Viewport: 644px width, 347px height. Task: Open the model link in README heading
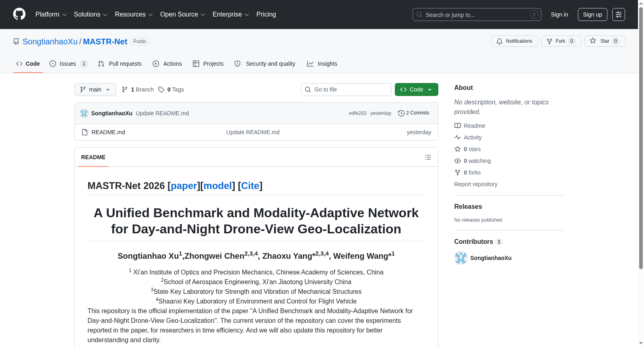[218, 186]
